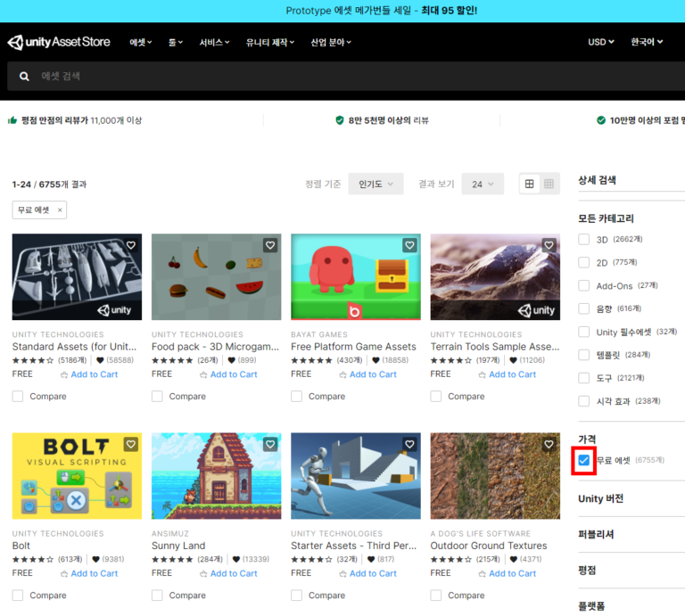Click cart icon for Food pack
Image resolution: width=685 pixels, height=616 pixels.
point(203,374)
